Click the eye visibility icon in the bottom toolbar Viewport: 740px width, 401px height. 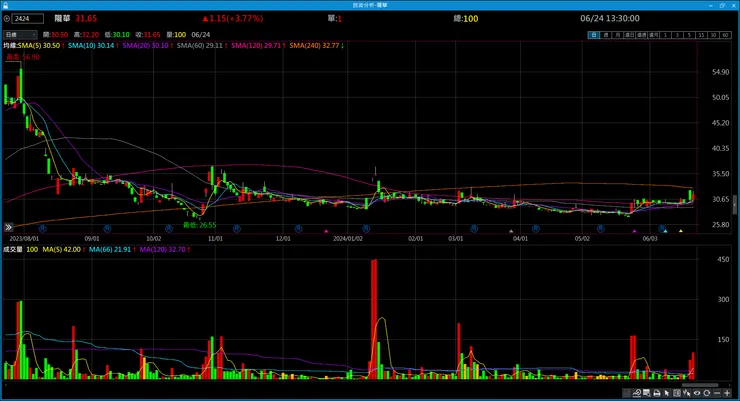pos(697,393)
